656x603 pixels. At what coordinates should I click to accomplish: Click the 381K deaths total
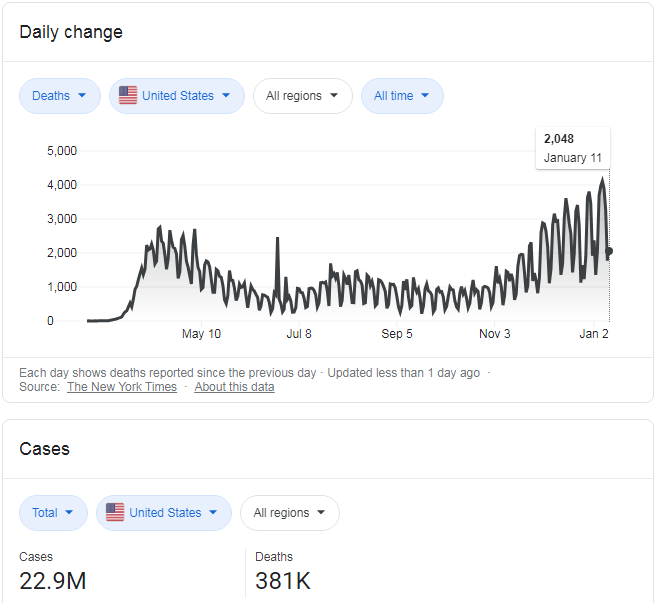(x=283, y=580)
